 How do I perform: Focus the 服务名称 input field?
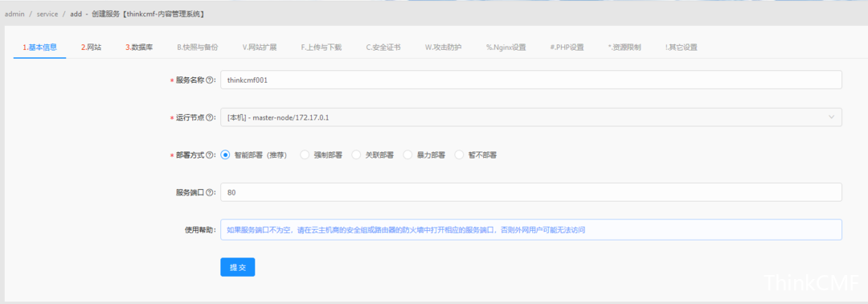tap(531, 80)
